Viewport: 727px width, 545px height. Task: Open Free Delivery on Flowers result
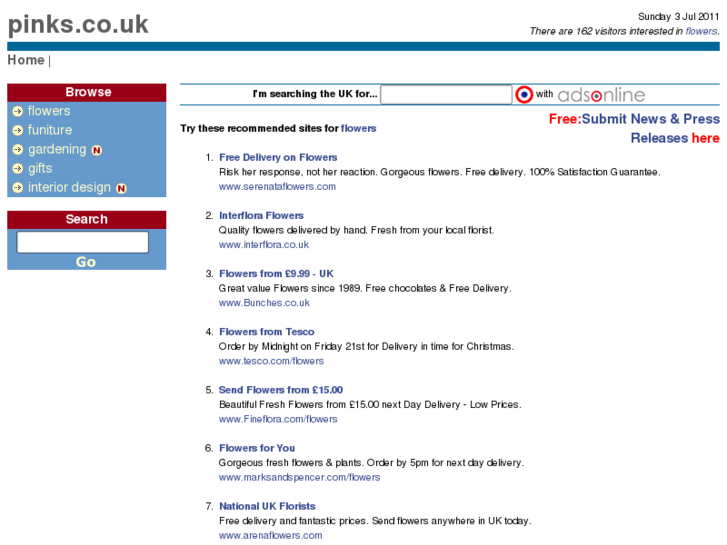click(x=278, y=157)
